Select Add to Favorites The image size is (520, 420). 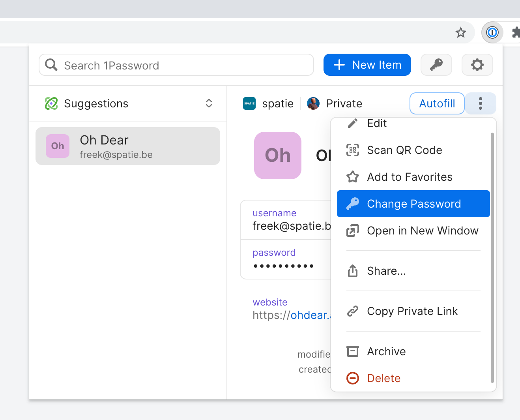(413, 177)
